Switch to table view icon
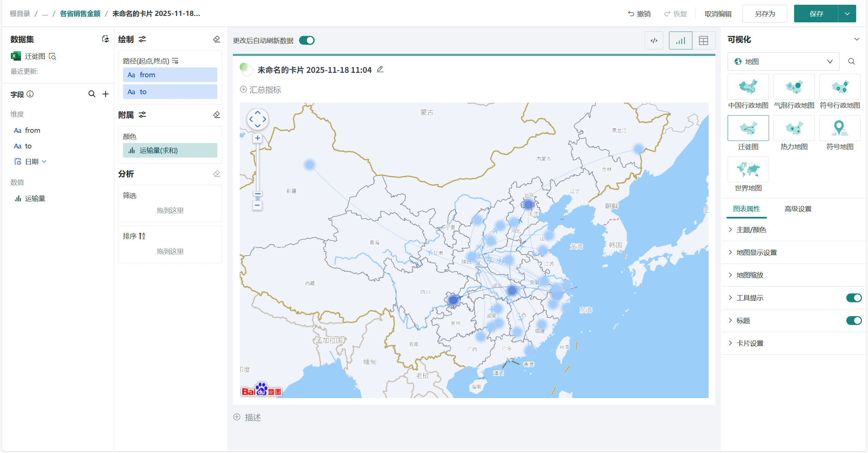The width and height of the screenshot is (868, 453). 703,41
